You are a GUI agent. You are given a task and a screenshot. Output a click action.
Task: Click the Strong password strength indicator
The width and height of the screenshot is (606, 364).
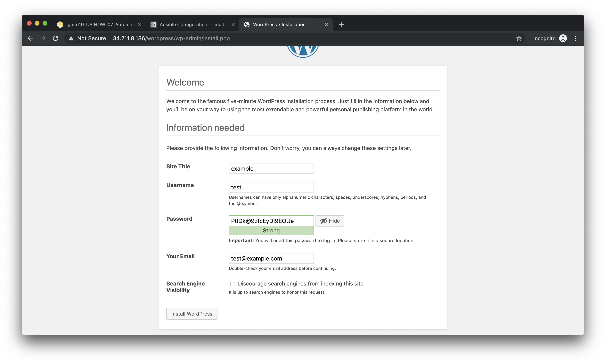point(271,231)
